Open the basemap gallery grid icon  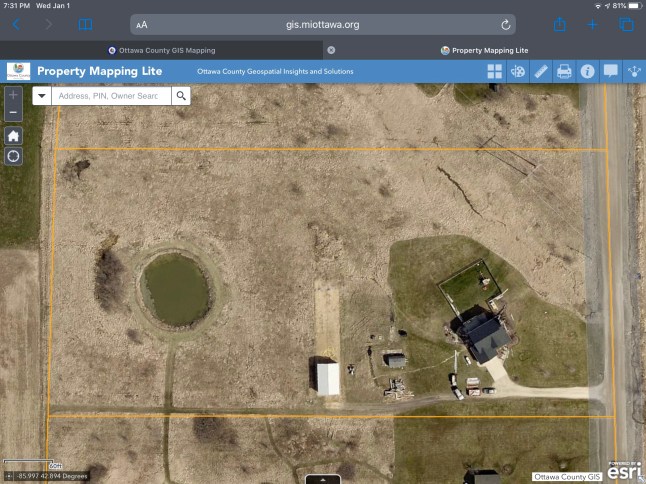click(494, 71)
